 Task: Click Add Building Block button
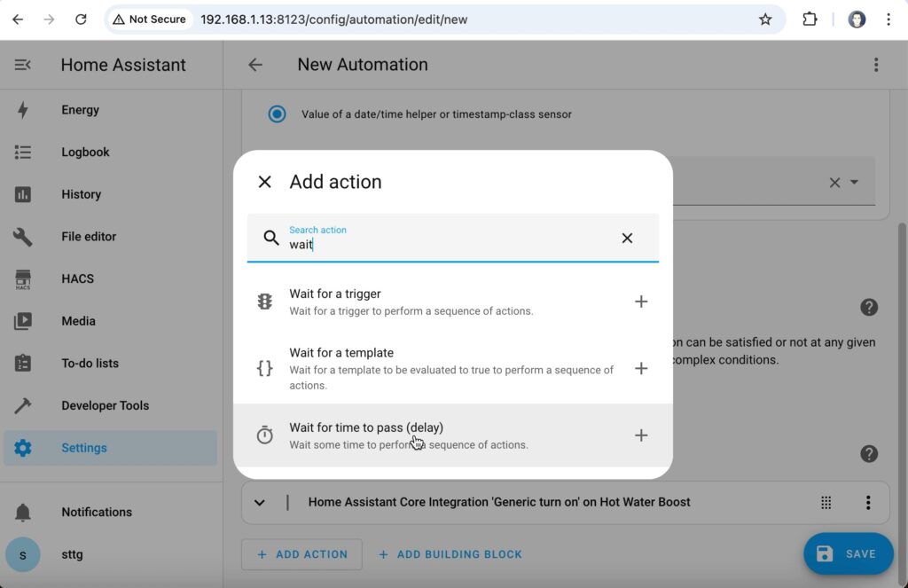coord(450,554)
